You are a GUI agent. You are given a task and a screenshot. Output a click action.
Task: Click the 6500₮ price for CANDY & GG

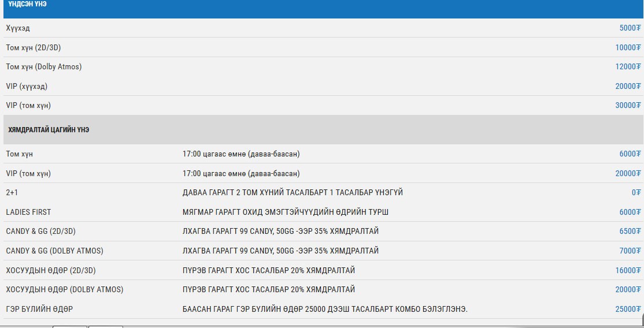pos(630,232)
